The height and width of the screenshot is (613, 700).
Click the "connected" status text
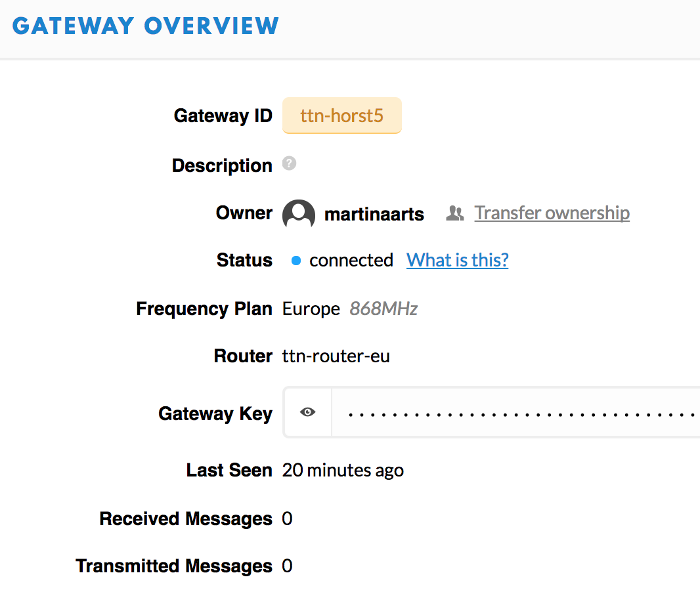coord(351,261)
